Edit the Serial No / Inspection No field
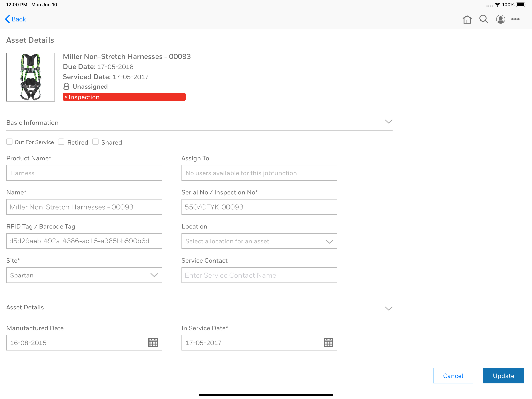 tap(259, 207)
